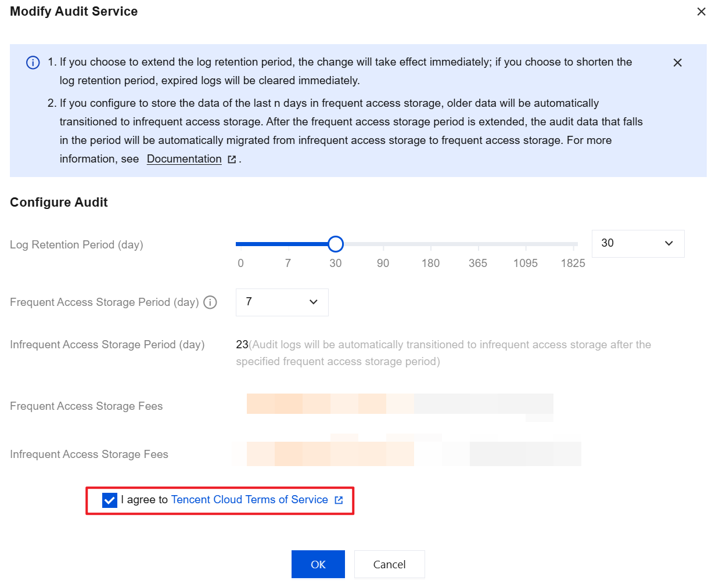Click the Frequent Access Storage Period info icon
The height and width of the screenshot is (588, 719).
pyautogui.click(x=210, y=302)
